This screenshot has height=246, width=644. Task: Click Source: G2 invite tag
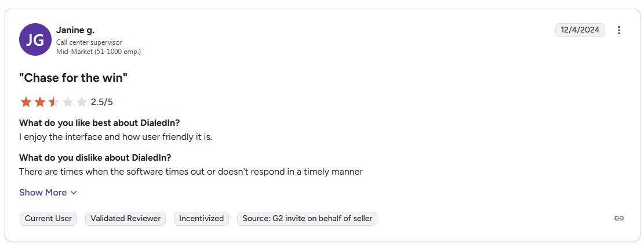click(307, 218)
